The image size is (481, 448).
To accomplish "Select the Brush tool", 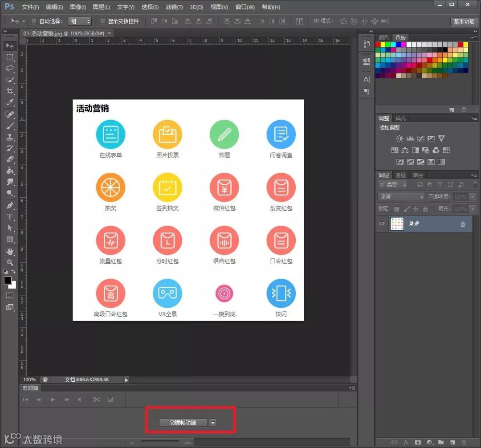I will pyautogui.click(x=10, y=126).
